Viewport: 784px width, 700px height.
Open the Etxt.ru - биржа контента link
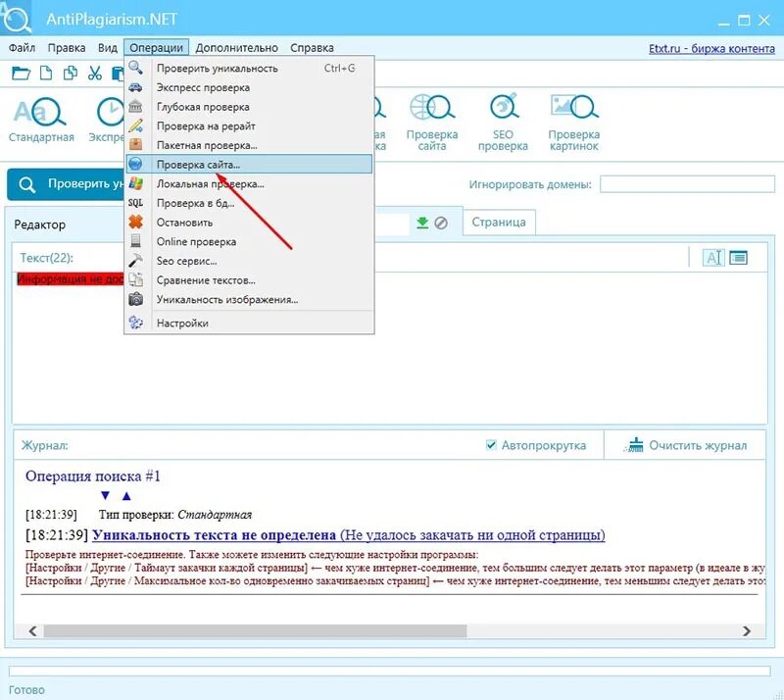coord(711,49)
